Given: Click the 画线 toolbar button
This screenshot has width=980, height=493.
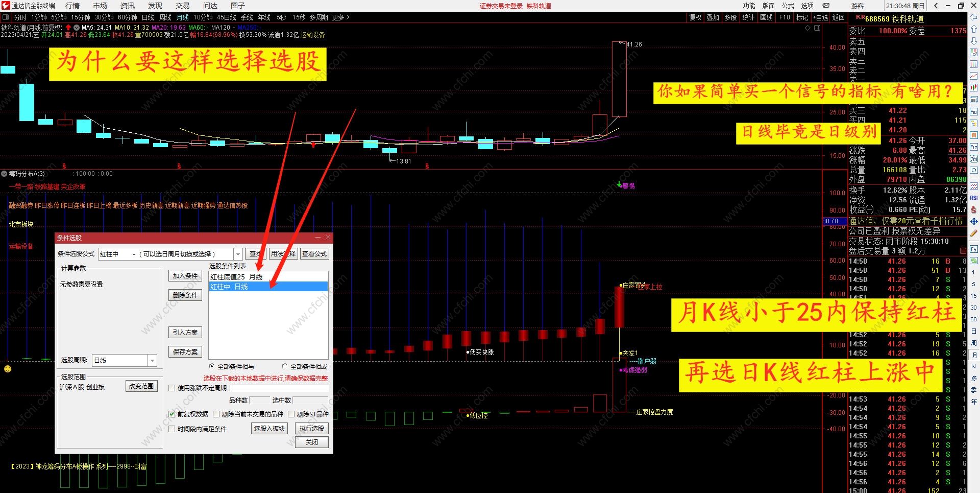Looking at the screenshot, I should click(x=767, y=17).
